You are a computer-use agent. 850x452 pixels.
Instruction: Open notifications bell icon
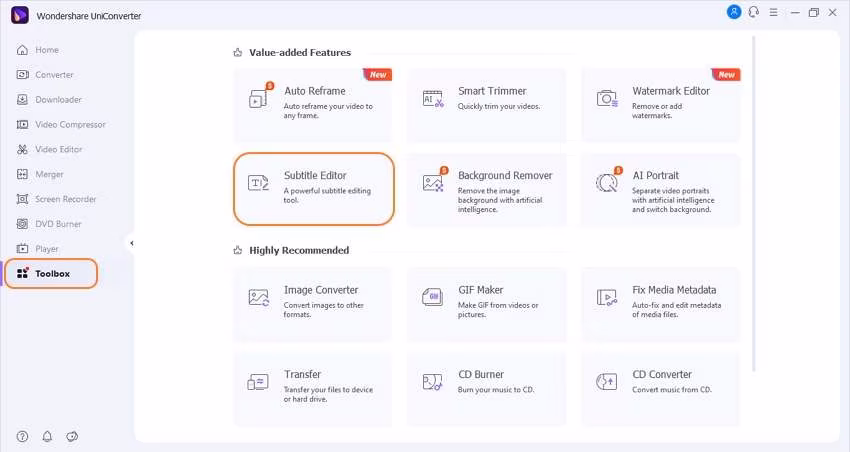47,436
